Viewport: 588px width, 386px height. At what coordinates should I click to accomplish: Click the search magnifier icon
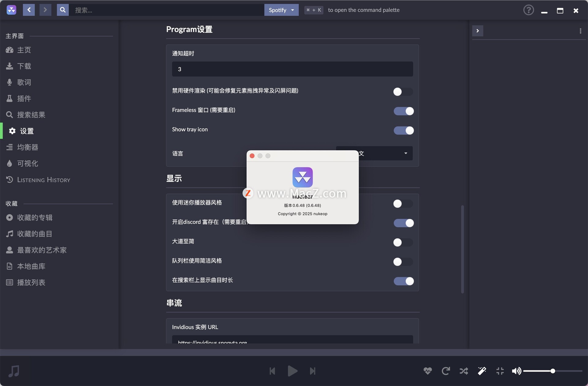[x=62, y=10]
